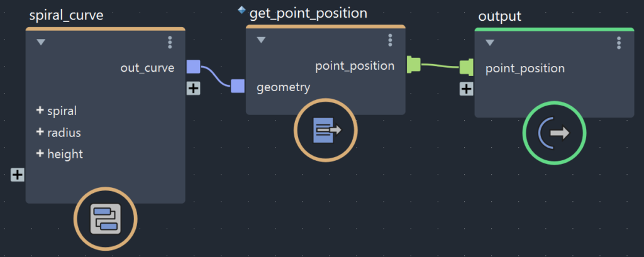644x257 pixels.
Task: Select the spiral_curve node title
Action: tap(66, 16)
